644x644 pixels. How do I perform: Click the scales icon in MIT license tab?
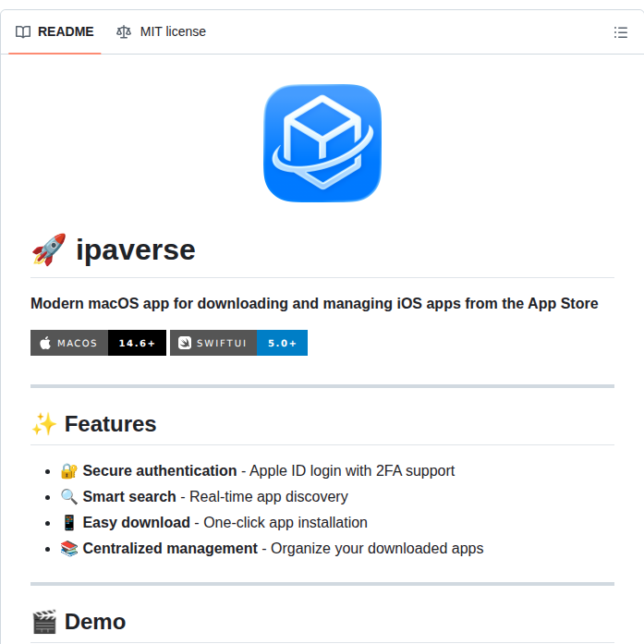tap(124, 32)
